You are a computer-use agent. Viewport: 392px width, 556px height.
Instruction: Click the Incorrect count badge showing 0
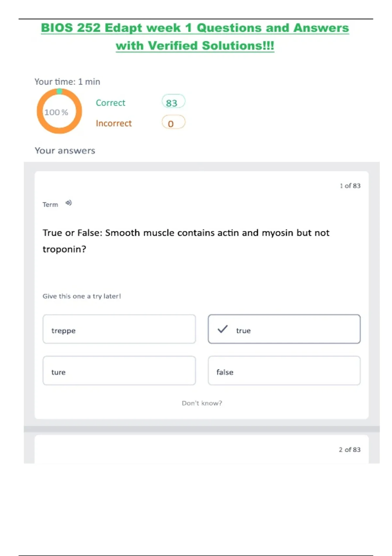pyautogui.click(x=173, y=123)
